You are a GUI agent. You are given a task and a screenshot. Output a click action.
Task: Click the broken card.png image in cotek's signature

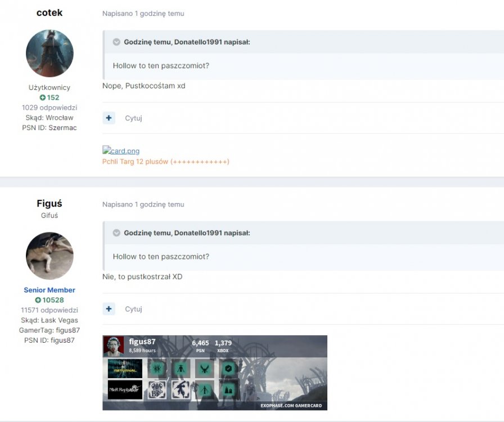(121, 151)
